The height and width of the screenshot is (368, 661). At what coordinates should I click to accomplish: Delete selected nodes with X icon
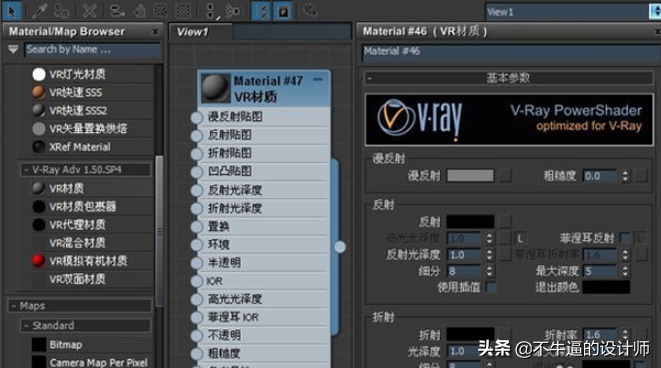pos(89,11)
